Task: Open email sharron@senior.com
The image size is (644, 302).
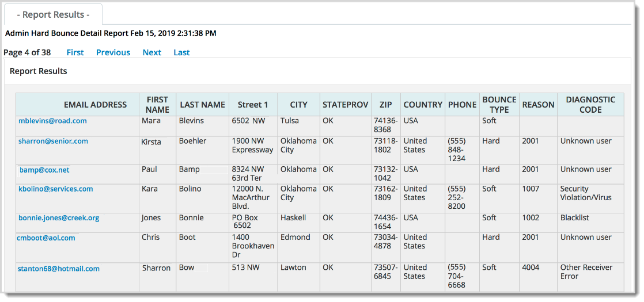Action: [53, 141]
